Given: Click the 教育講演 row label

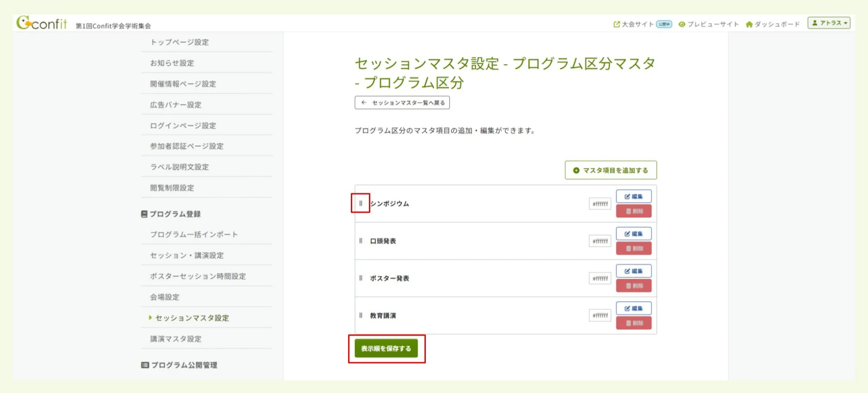Looking at the screenshot, I should click(x=383, y=315).
